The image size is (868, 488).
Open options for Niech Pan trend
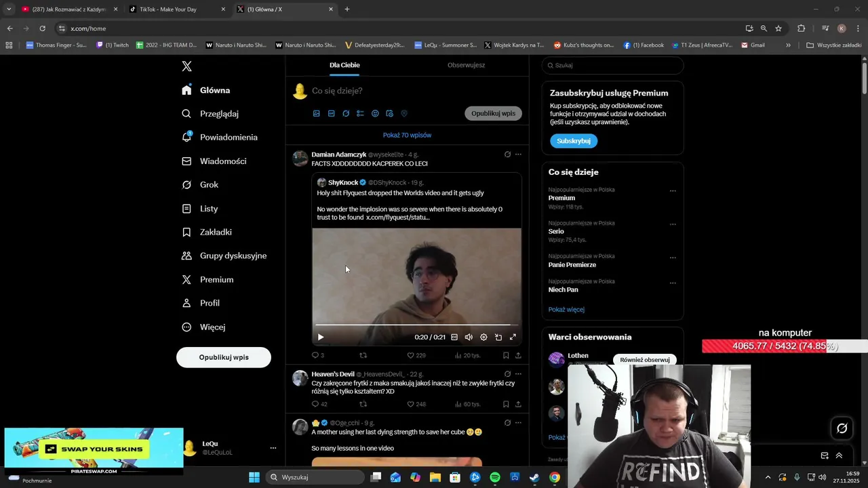pos(673,283)
